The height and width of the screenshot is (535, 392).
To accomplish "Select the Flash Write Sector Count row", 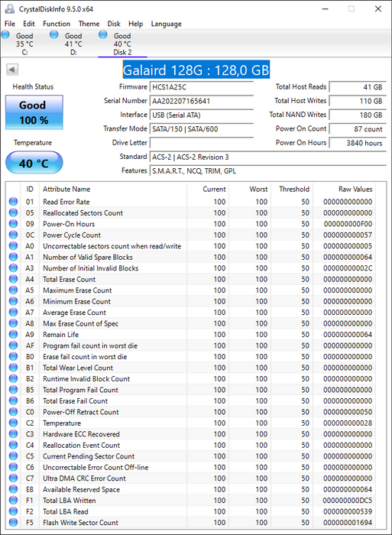I will point(191,522).
